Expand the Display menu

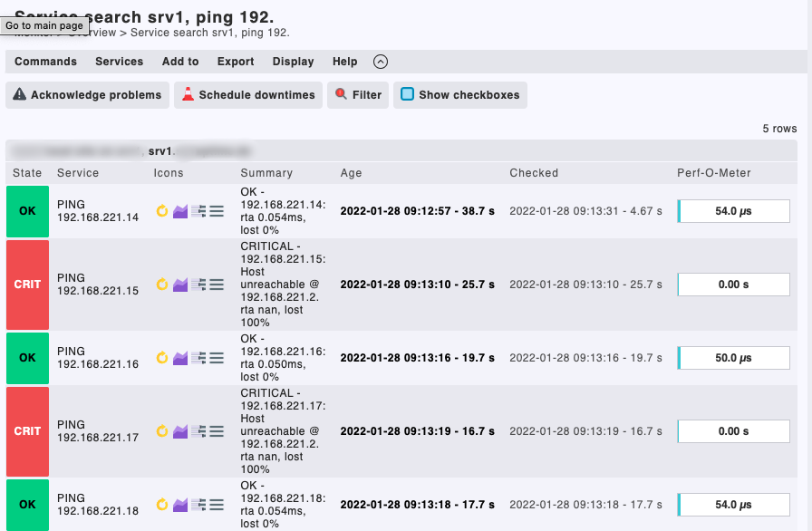point(293,62)
